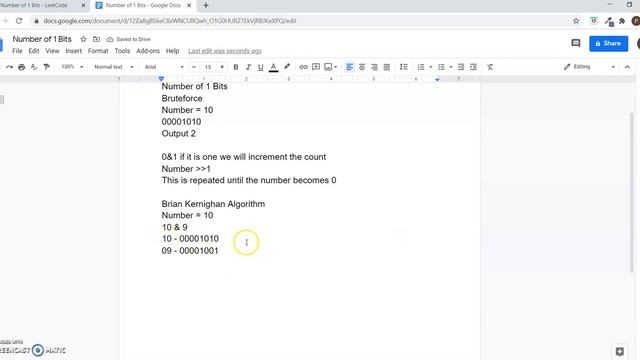Open the Edit menu
The image size is (640, 360).
click(x=34, y=51)
